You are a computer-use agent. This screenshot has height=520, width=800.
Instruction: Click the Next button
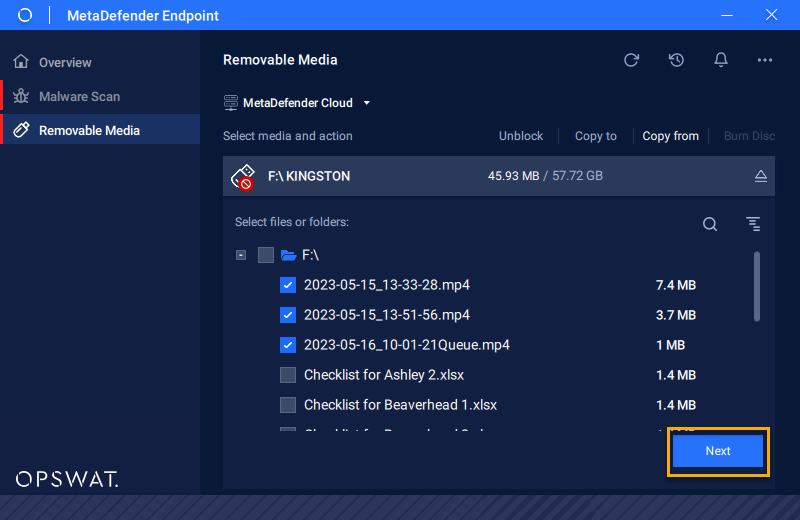coord(717,451)
